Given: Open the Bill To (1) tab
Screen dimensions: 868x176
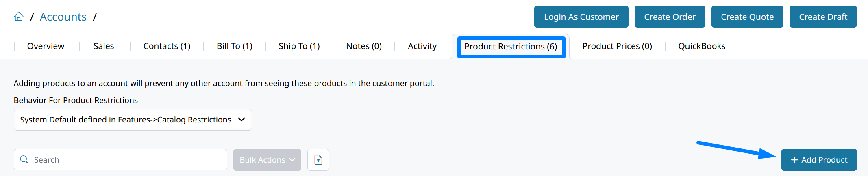Looking at the screenshot, I should pos(235,46).
